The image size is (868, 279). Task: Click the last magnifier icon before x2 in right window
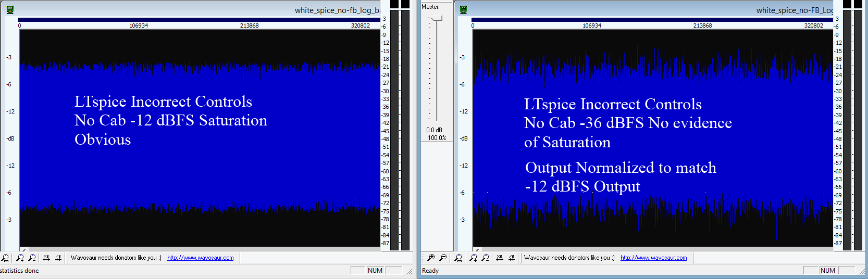485,258
